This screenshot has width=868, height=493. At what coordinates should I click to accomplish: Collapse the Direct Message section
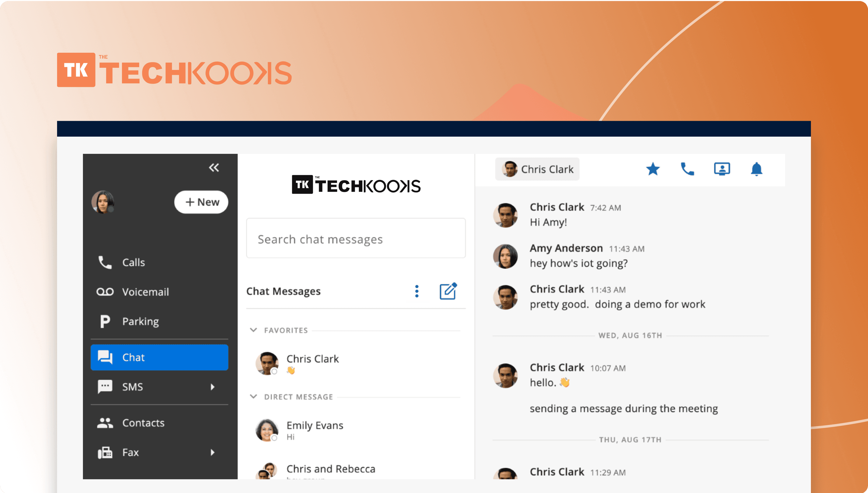pyautogui.click(x=254, y=396)
